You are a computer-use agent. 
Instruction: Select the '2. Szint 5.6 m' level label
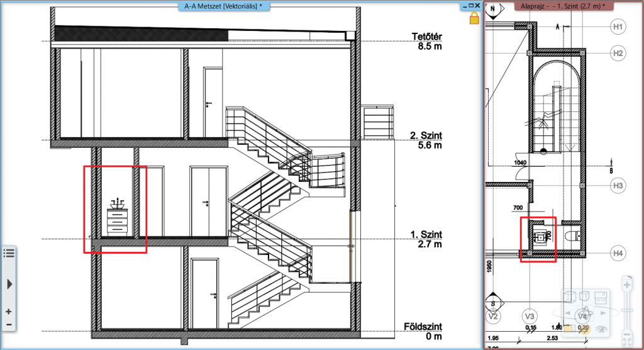pyautogui.click(x=426, y=140)
